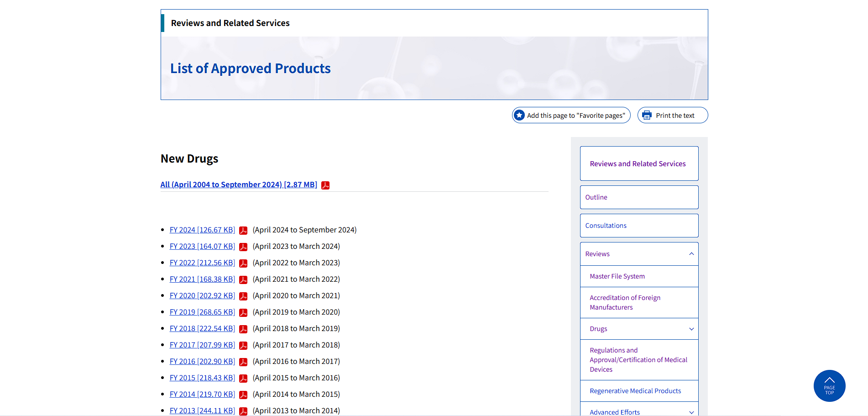Click the PDF icon beside FY 2021

(243, 279)
